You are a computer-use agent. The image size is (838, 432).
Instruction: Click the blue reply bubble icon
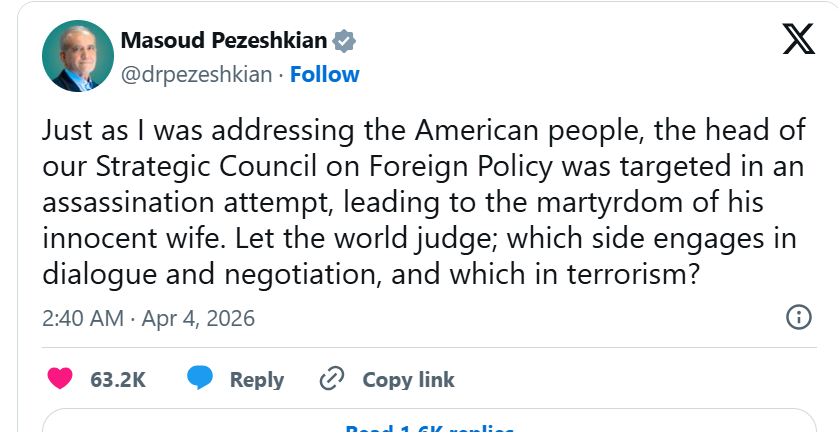tap(200, 379)
